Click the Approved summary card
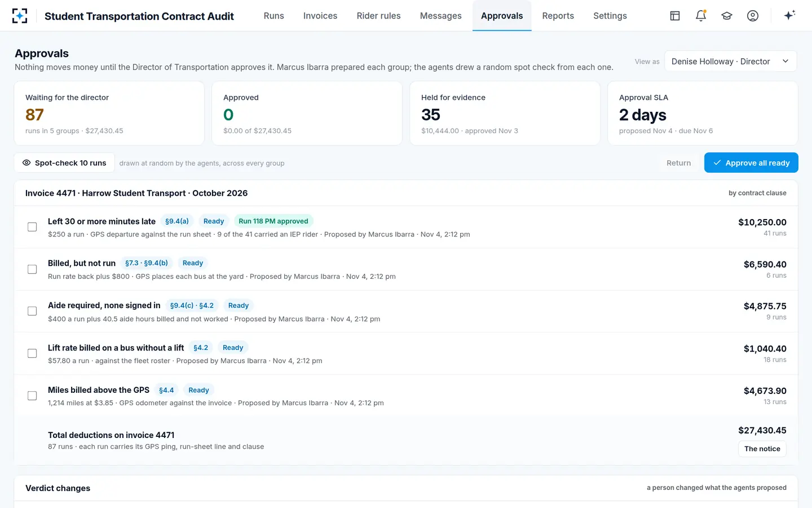The width and height of the screenshot is (812, 508). pyautogui.click(x=307, y=113)
